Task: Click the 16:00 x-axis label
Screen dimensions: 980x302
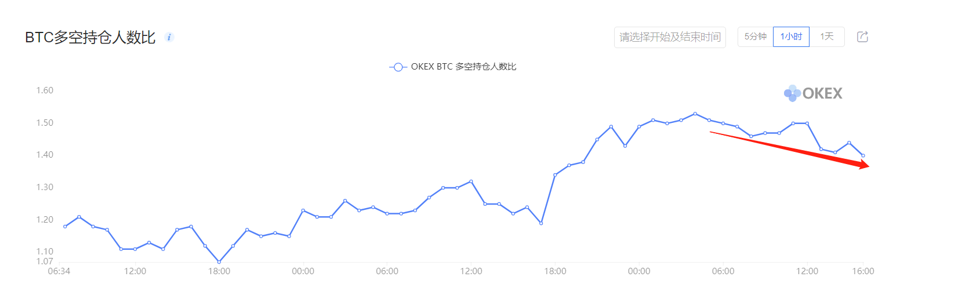Action: (863, 271)
